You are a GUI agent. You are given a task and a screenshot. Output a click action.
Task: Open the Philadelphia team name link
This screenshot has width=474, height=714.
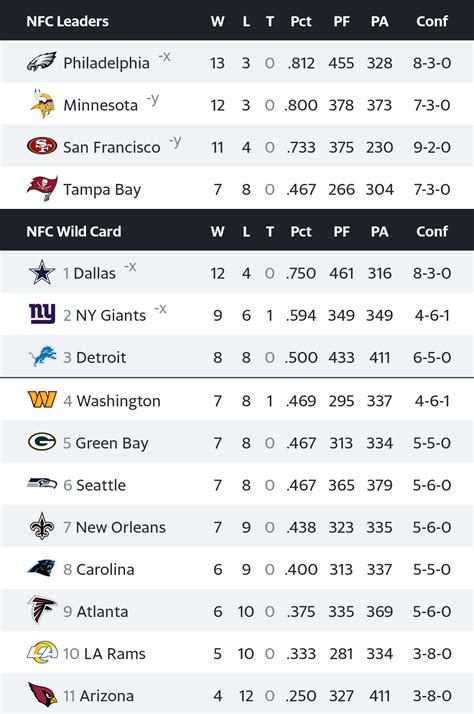click(107, 63)
